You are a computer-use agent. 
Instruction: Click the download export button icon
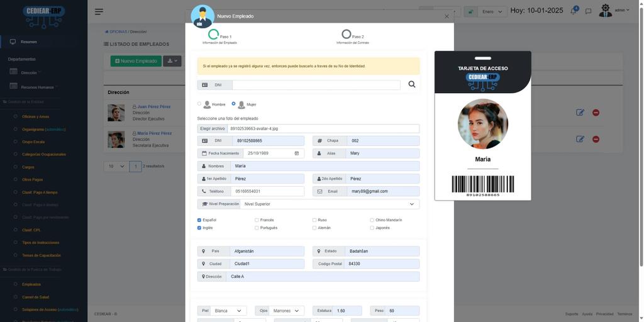[172, 61]
